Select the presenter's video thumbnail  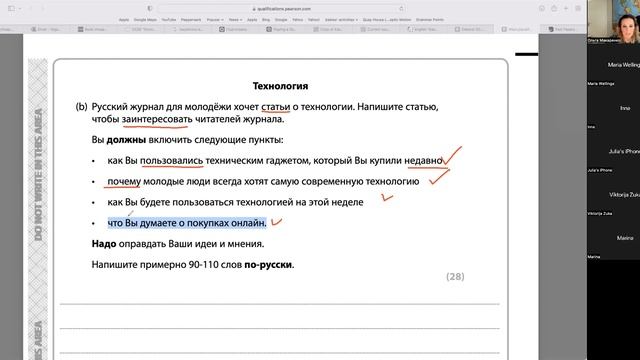(x=613, y=21)
